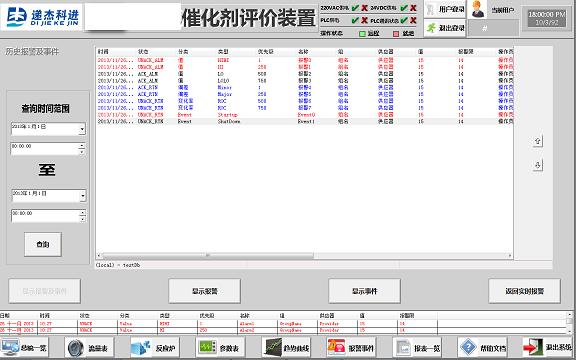The image size is (576, 360).
Task: Open the 总貌一览 overview screen
Action: pyautogui.click(x=24, y=347)
